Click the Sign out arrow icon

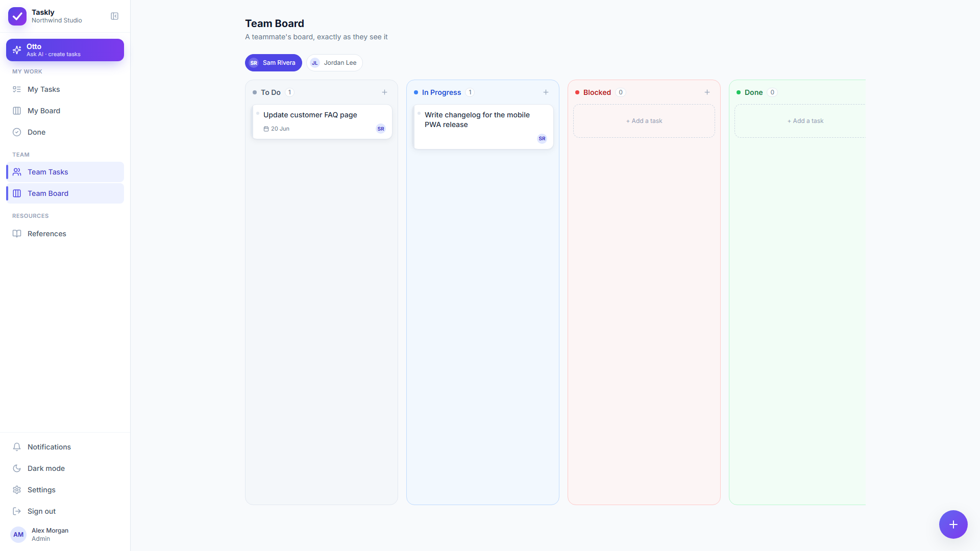point(17,511)
